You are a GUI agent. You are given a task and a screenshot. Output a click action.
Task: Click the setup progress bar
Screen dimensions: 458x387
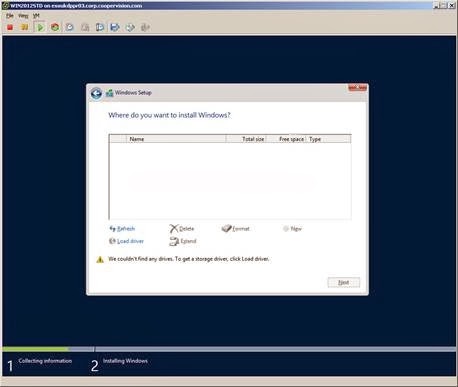pos(229,349)
